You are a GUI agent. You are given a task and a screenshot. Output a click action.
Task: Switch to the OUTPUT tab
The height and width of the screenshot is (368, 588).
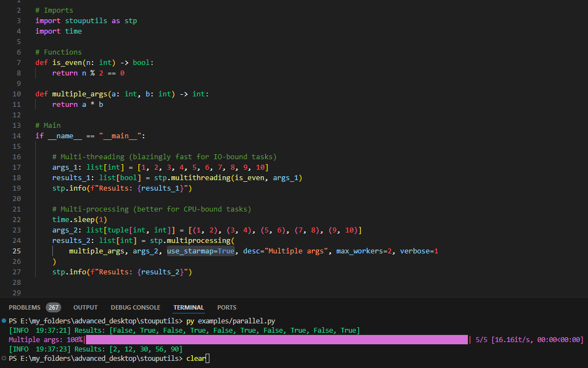(85, 307)
